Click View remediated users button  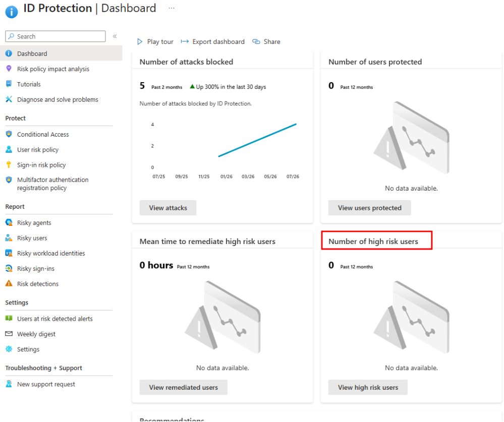(183, 387)
